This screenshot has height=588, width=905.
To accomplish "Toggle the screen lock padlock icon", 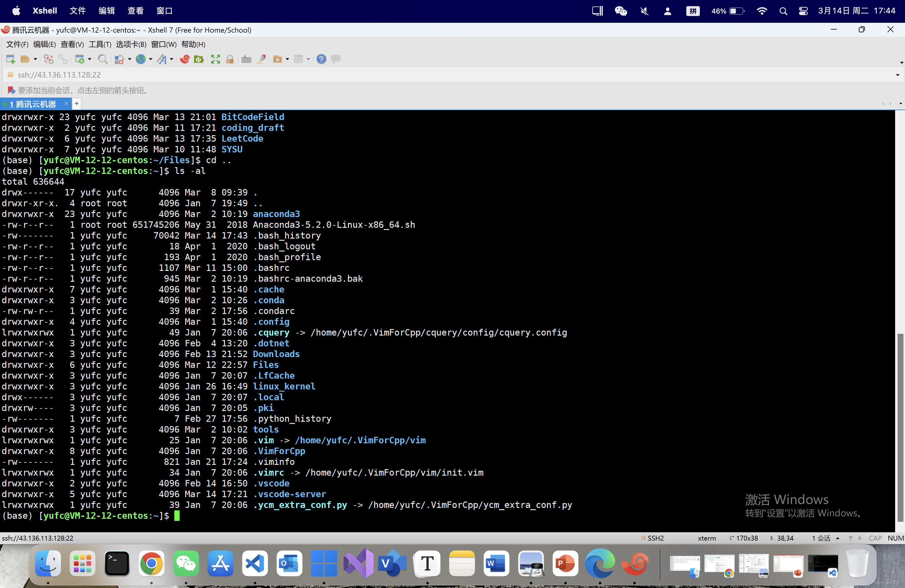I will (x=230, y=59).
